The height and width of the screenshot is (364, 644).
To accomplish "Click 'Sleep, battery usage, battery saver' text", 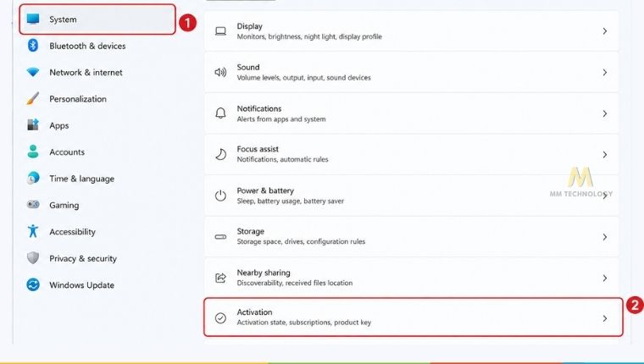I will click(290, 201).
